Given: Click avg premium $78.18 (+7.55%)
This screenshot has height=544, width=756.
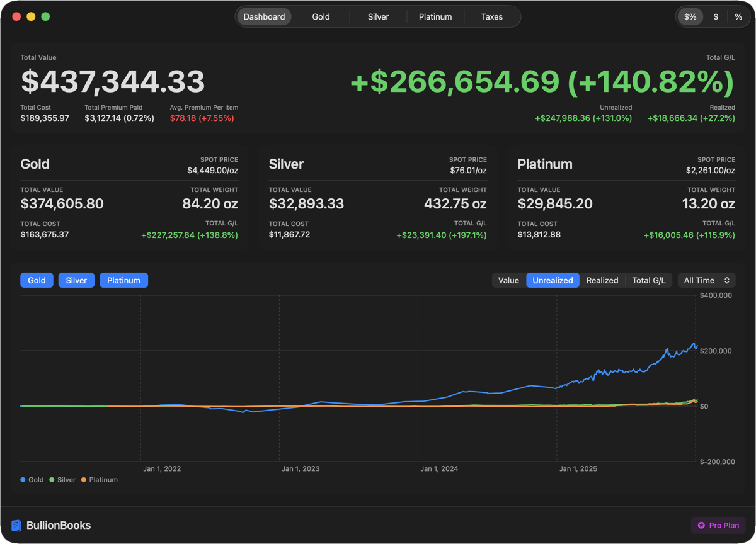Looking at the screenshot, I should 202,118.
